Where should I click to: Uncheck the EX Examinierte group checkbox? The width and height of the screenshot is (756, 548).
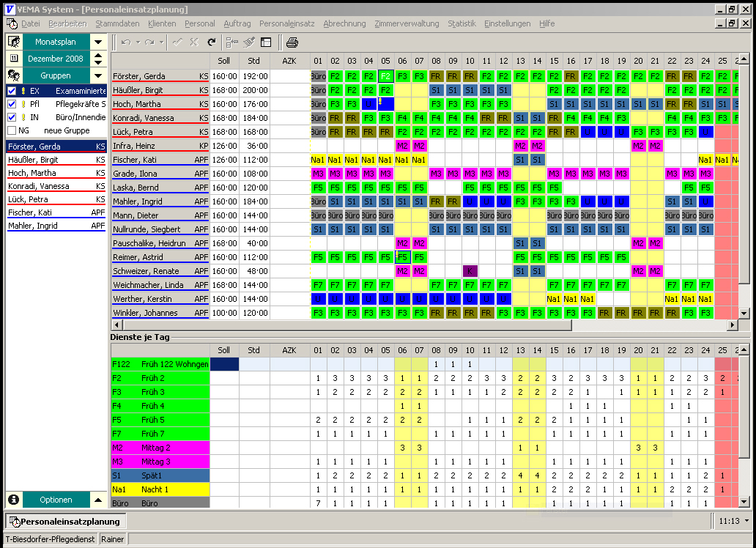pos(11,91)
